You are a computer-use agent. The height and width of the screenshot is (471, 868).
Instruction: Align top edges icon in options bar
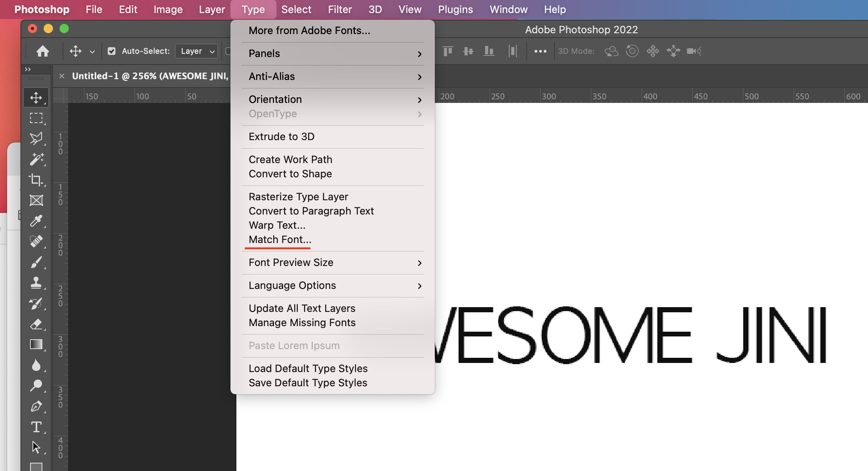pos(448,51)
